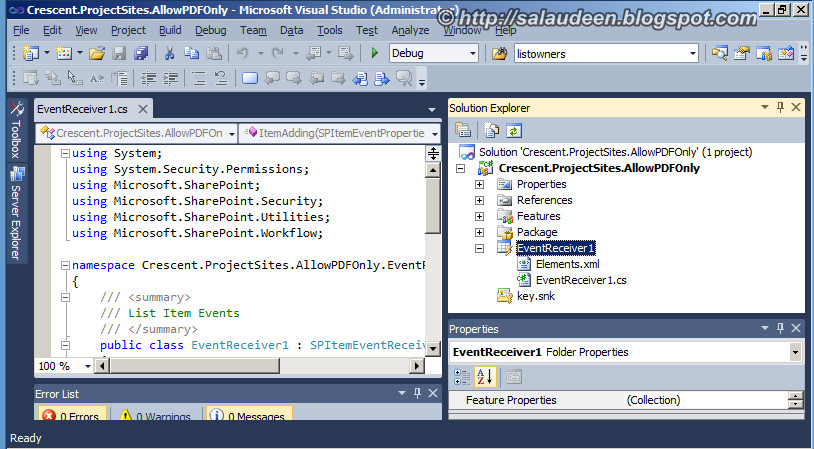Image resolution: width=814 pixels, height=449 pixels.
Task: Click the New Project toolbar icon
Action: tap(31, 53)
